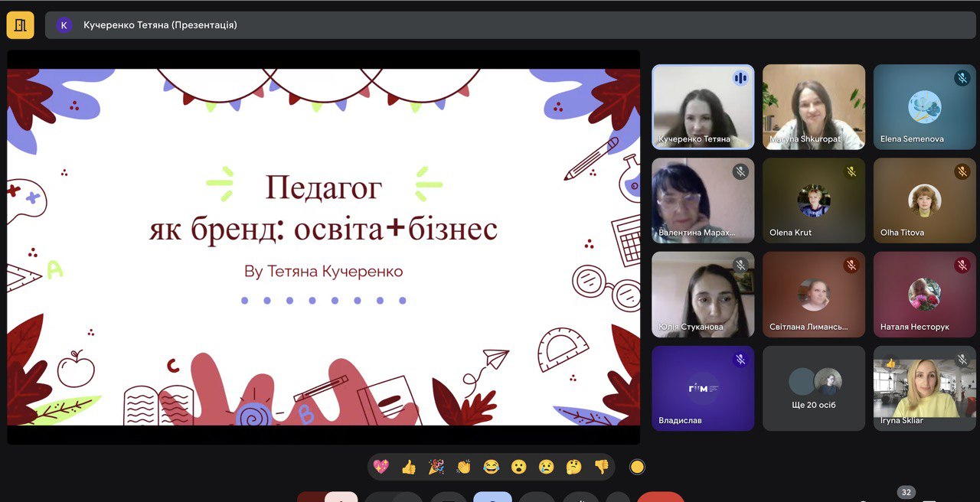Open the emoji skin tone selector
The height and width of the screenshot is (502, 980).
[637, 466]
